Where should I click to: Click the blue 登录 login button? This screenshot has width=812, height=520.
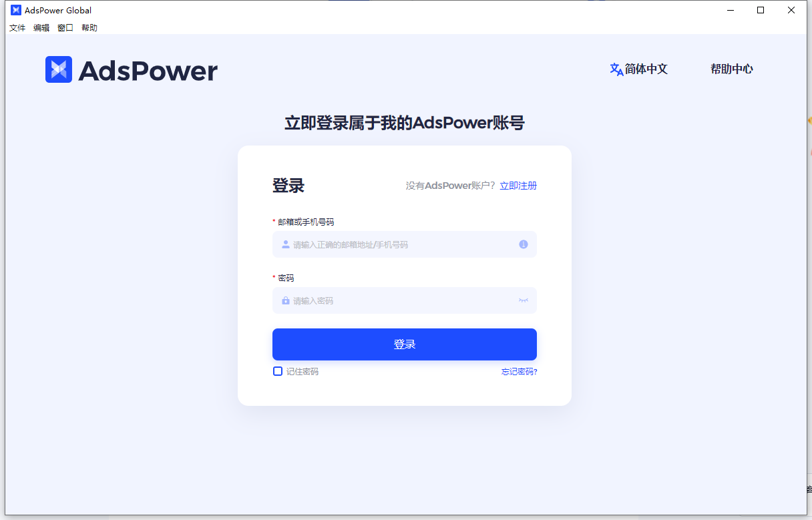405,344
